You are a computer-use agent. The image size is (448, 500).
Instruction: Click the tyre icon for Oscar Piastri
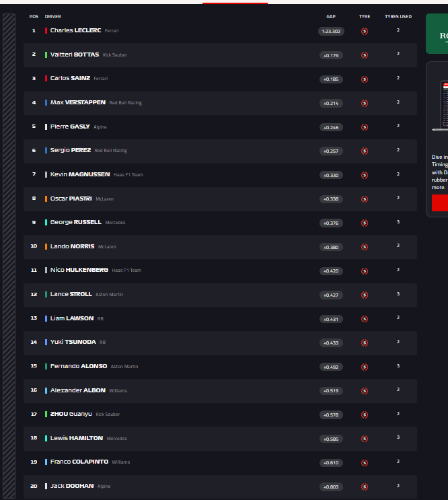(x=365, y=199)
